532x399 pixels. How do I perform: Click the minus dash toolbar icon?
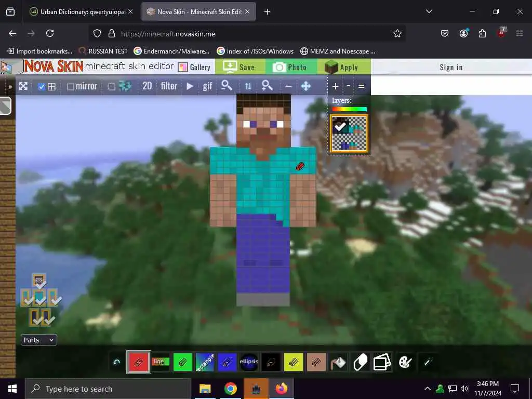pyautogui.click(x=288, y=87)
